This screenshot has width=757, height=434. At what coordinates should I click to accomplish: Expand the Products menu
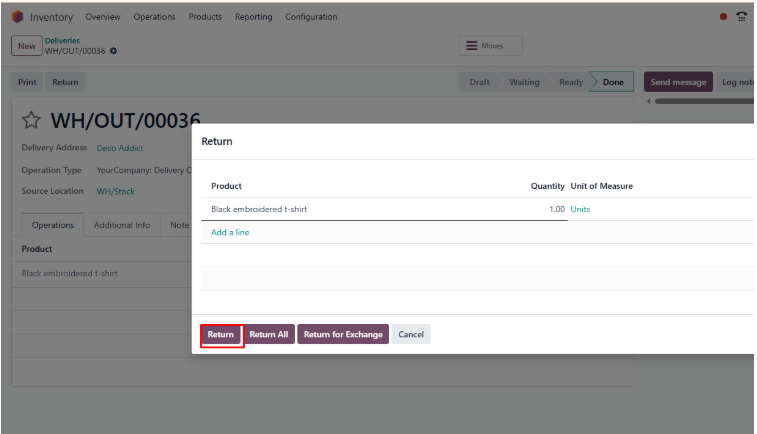click(205, 17)
